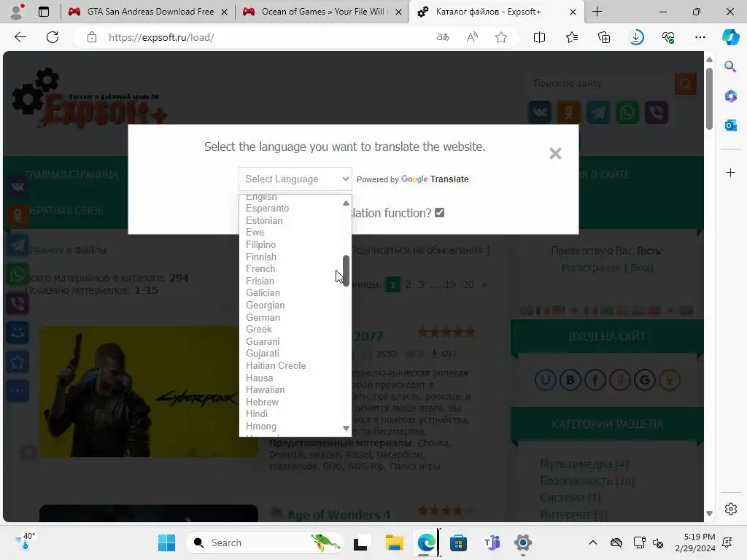The image size is (747, 560).
Task: Select Ewe language option
Action: [x=255, y=233]
